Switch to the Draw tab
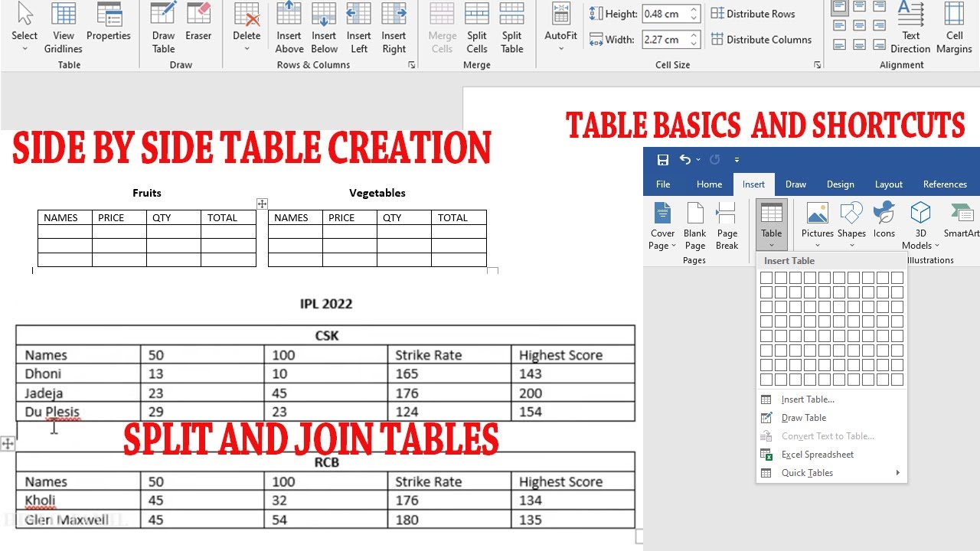 click(x=795, y=184)
